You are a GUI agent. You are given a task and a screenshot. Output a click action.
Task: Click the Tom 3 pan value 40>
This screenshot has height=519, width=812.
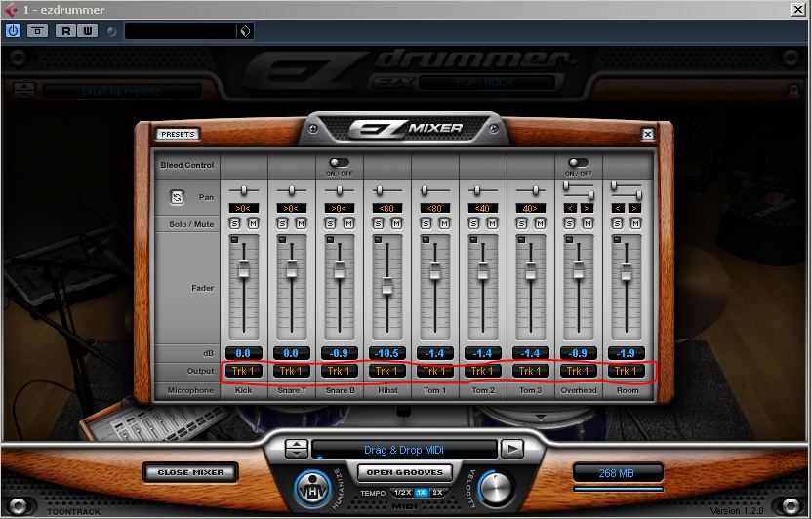click(x=530, y=208)
